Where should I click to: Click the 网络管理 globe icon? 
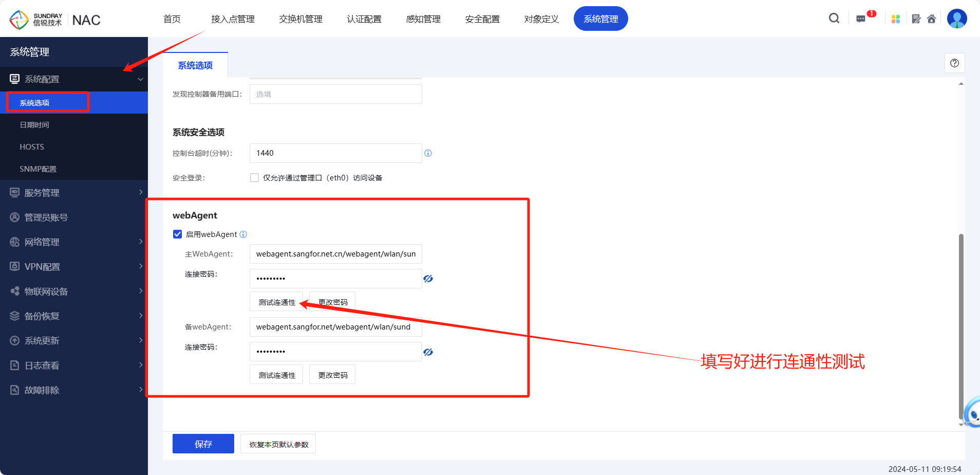coord(15,242)
